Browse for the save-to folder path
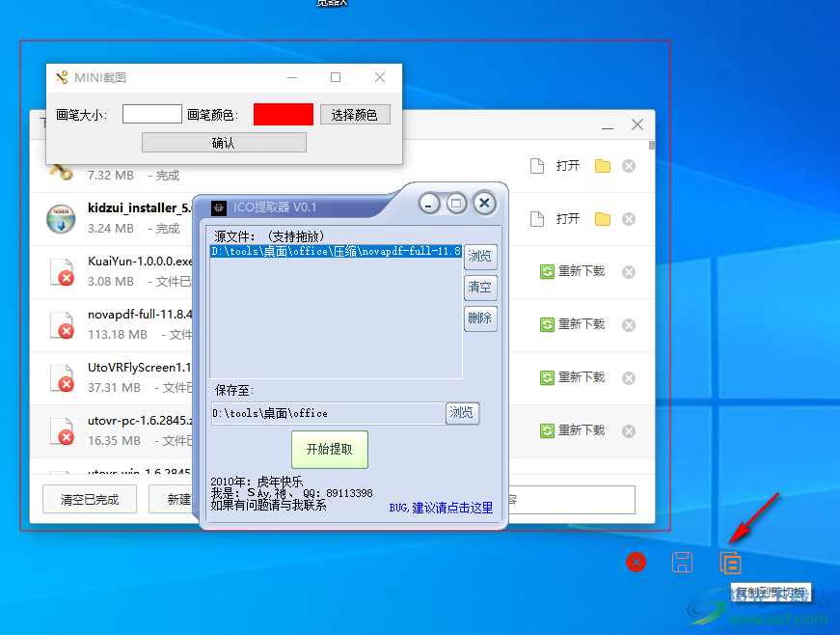The image size is (840, 635). 462,413
